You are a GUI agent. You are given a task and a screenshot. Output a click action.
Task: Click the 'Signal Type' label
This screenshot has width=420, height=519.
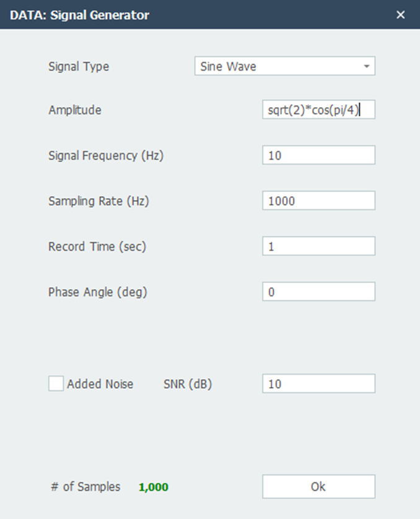pos(79,66)
